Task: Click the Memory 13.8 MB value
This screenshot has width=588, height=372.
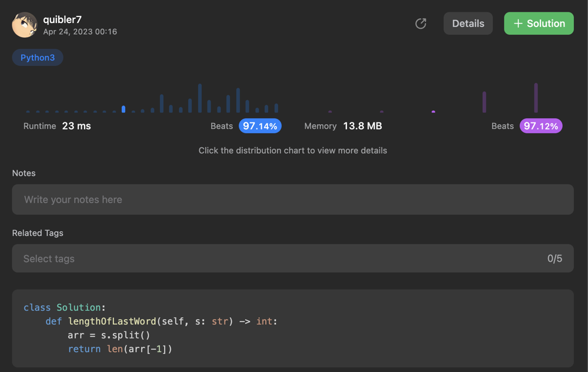Action: coord(362,126)
